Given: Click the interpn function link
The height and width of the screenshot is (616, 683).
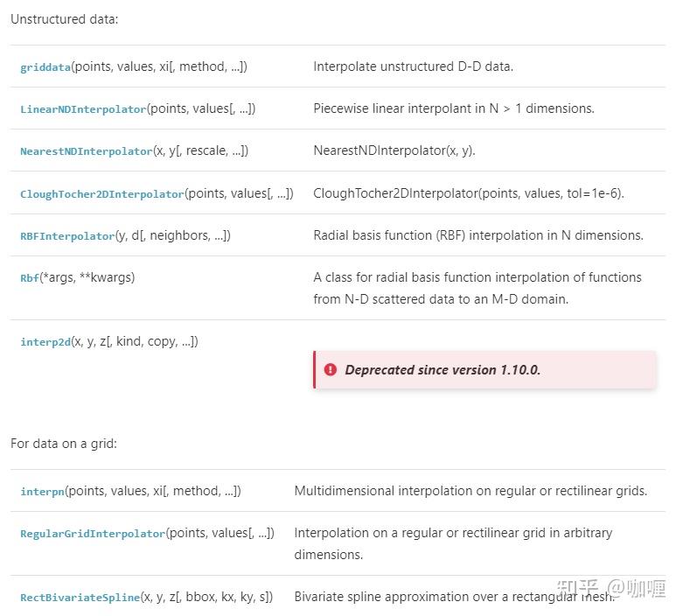Looking at the screenshot, I should 42,492.
